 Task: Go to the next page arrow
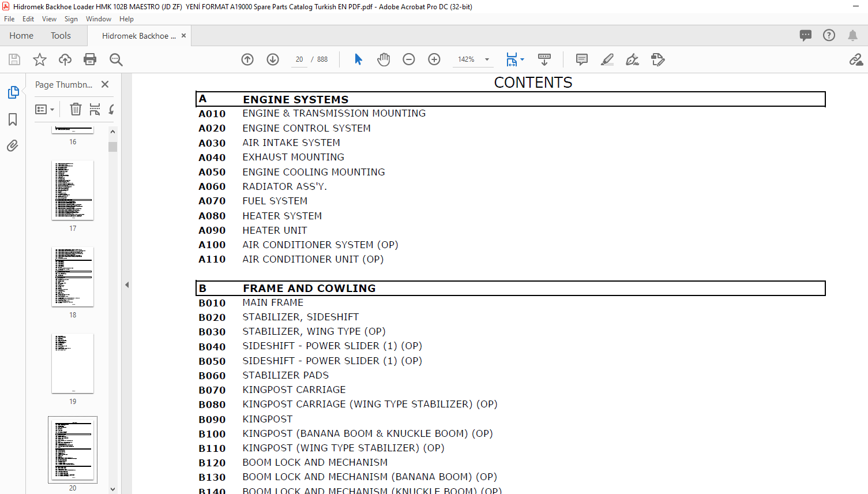(x=273, y=59)
